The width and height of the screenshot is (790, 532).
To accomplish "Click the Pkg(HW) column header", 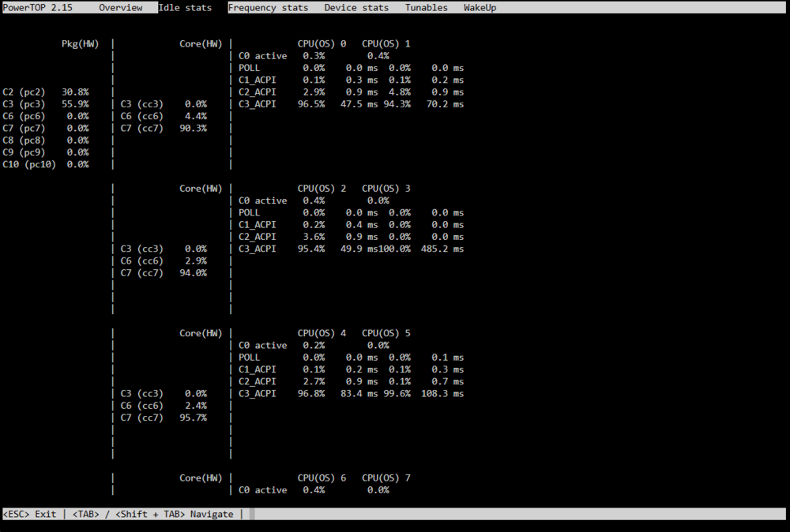I will point(80,43).
